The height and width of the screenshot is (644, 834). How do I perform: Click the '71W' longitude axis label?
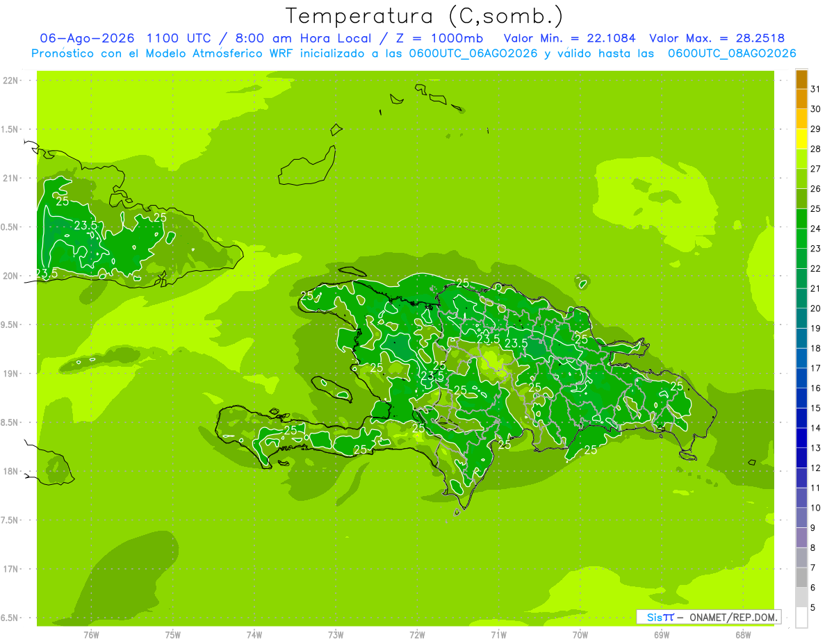click(498, 635)
